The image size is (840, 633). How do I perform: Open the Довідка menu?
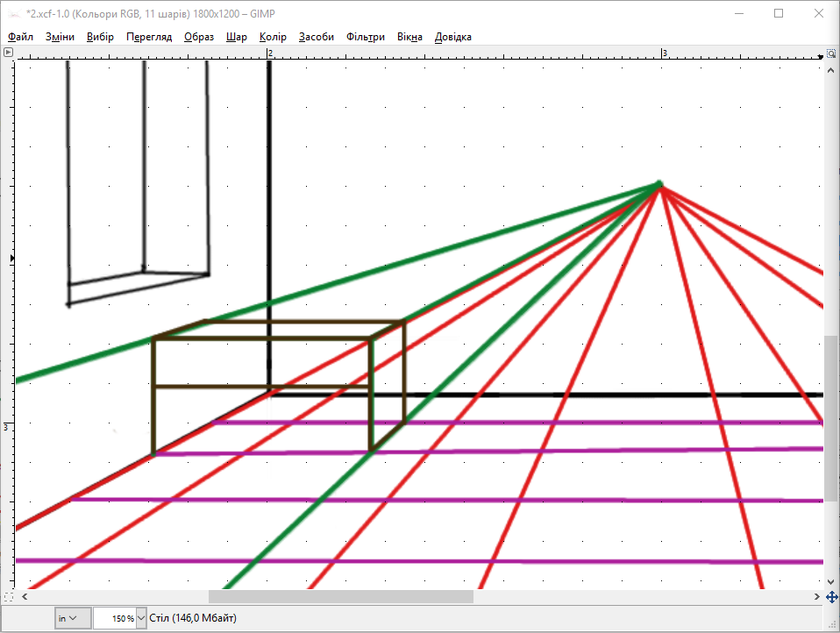tap(452, 37)
